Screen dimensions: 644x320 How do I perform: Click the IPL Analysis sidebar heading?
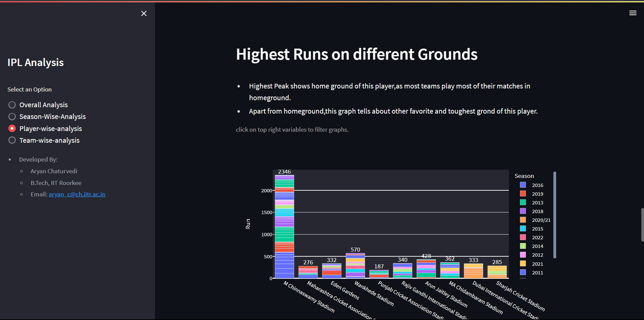pyautogui.click(x=35, y=62)
